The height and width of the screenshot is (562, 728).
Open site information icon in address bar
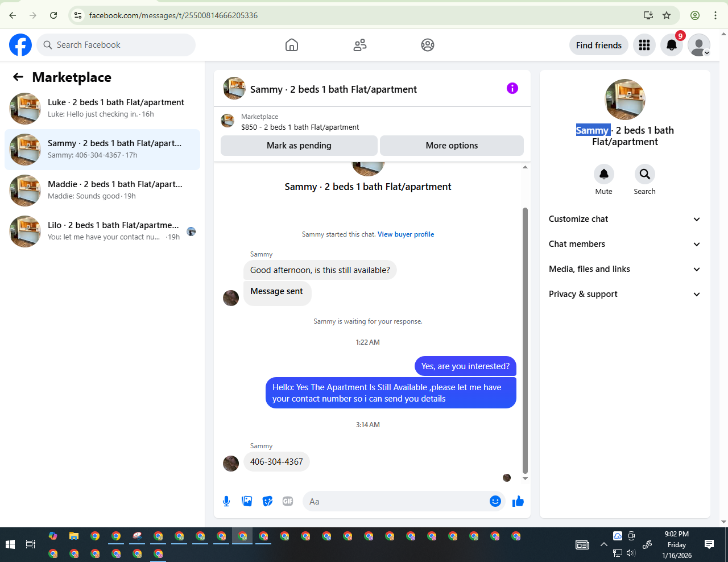tap(78, 15)
